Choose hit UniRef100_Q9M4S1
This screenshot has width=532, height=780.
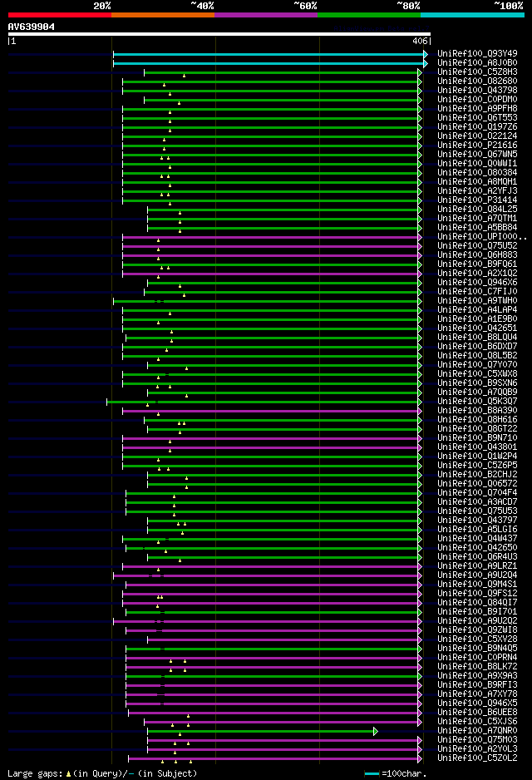point(477,584)
